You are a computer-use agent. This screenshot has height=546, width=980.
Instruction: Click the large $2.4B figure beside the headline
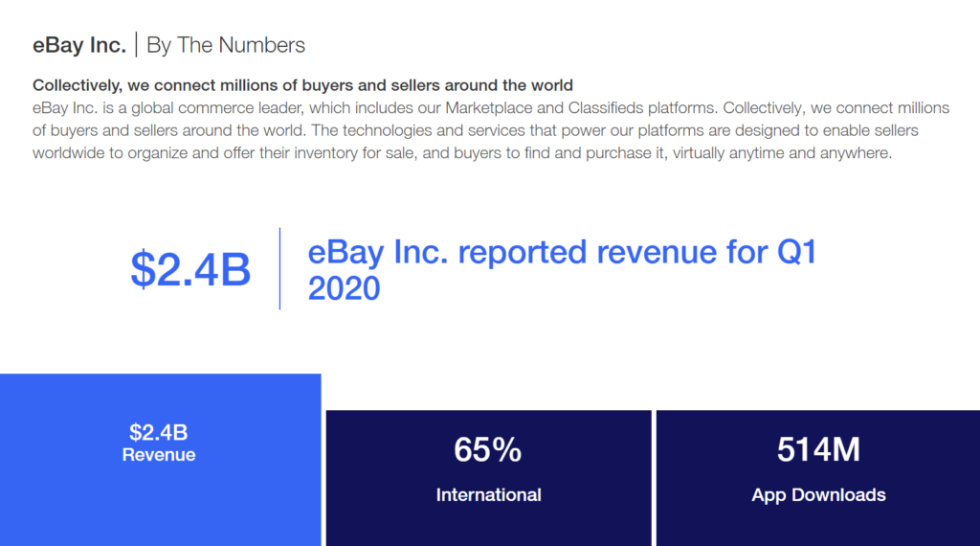tap(190, 269)
